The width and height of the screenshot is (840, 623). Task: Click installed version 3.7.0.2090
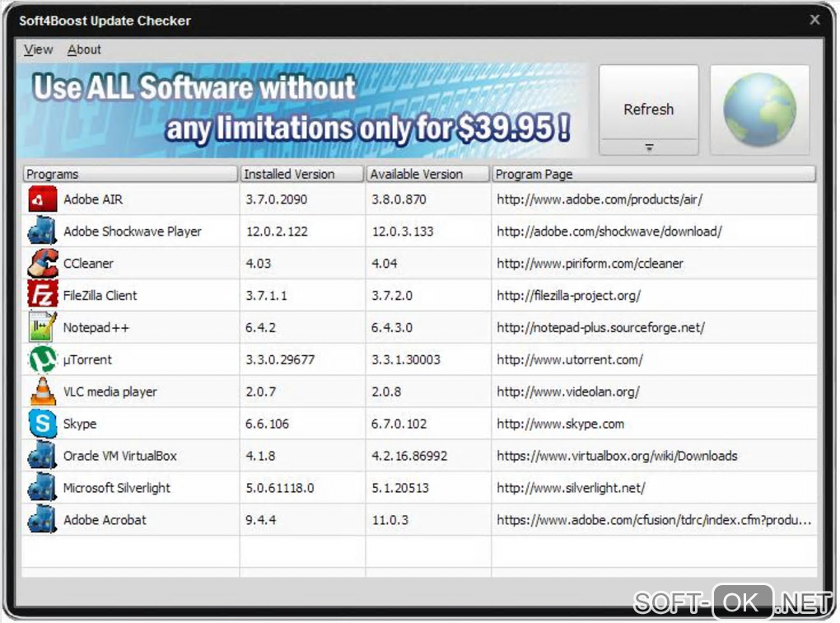[277, 199]
